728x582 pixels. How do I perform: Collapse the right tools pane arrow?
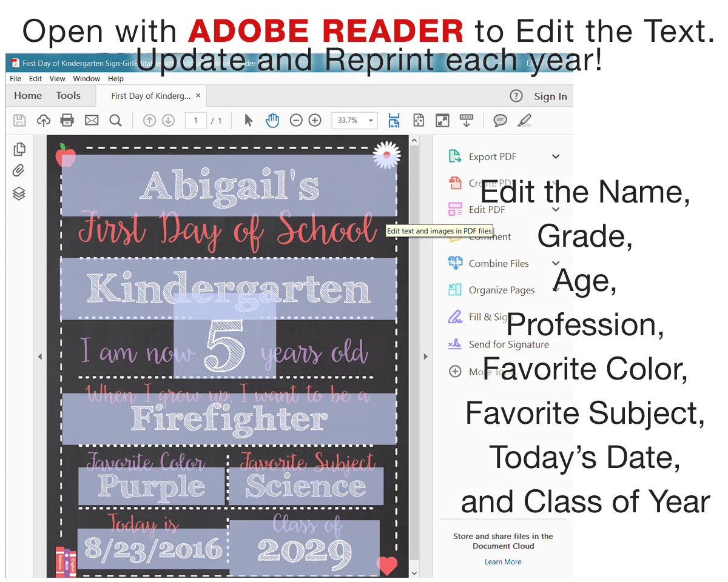pos(426,356)
